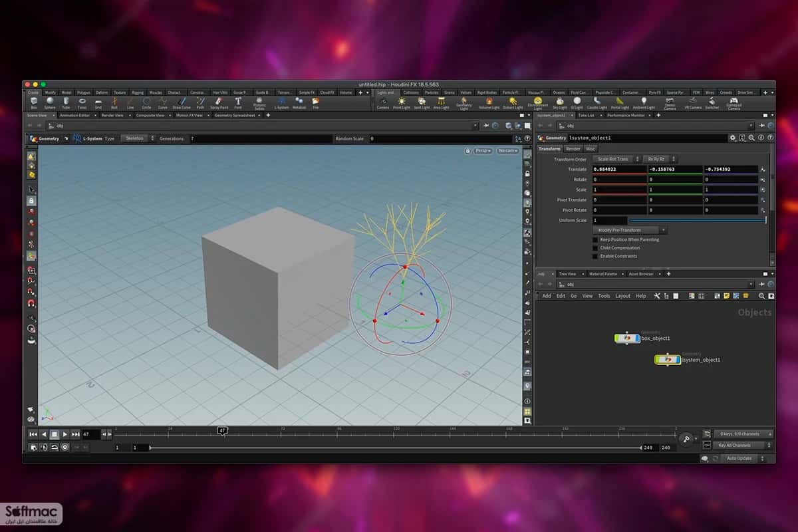Toggle display flag on box_object1 node
The width and height of the screenshot is (798, 532).
click(636, 338)
